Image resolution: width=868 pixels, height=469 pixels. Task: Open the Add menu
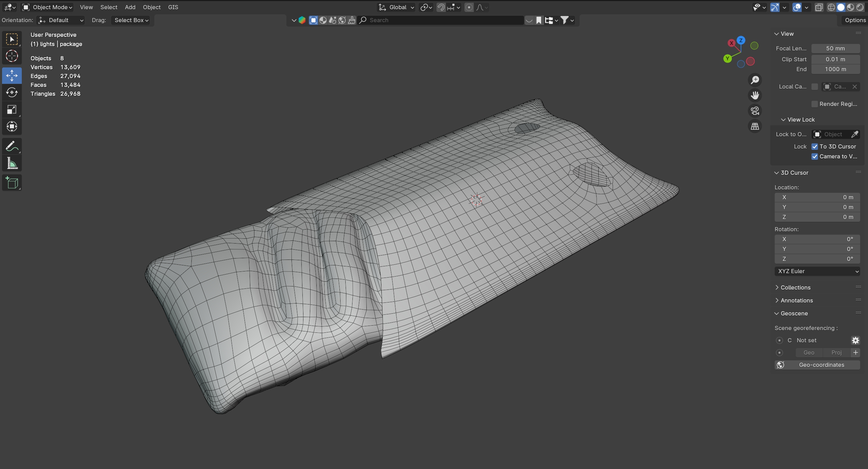click(130, 7)
